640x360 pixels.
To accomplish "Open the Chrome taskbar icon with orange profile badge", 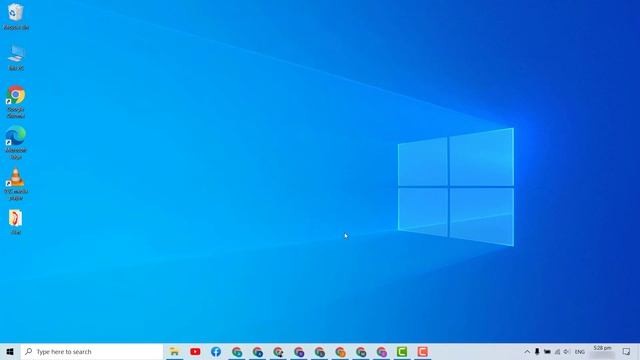I will point(340,351).
